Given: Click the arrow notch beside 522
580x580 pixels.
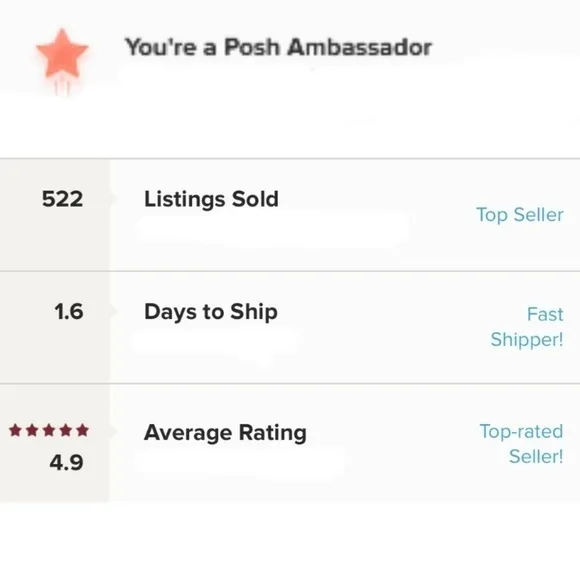Looking at the screenshot, I should (x=113, y=198).
